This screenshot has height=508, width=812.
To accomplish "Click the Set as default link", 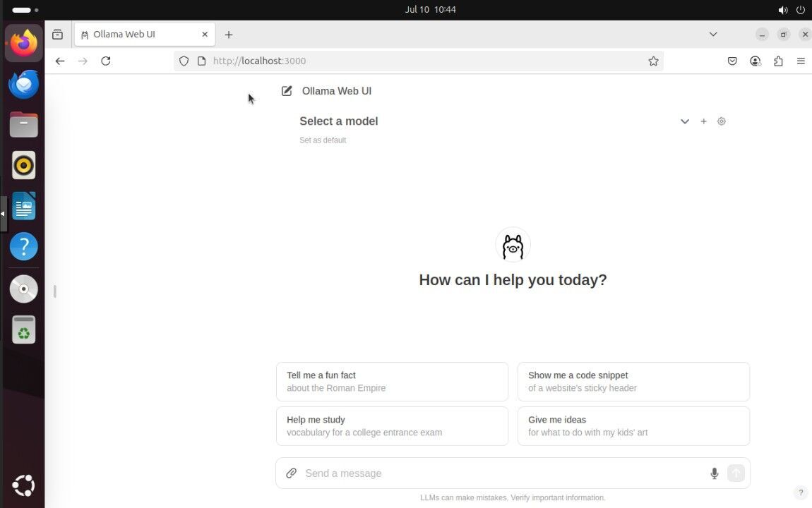I will (x=323, y=140).
